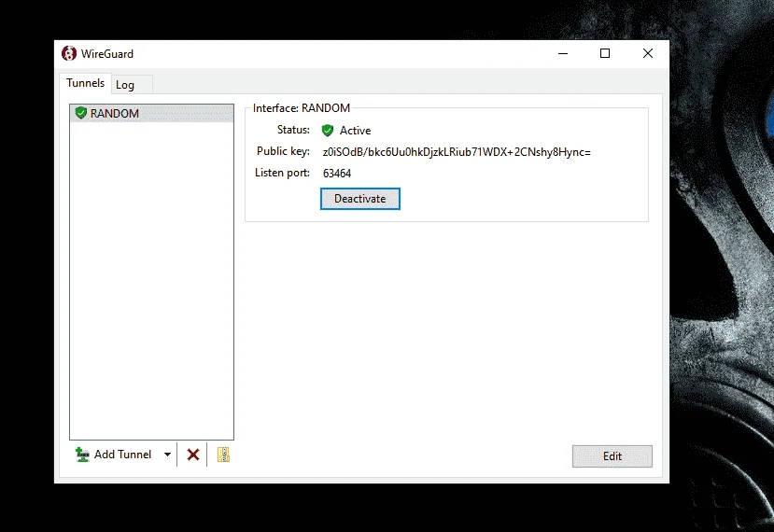Maximize the WireGuard window
The image size is (774, 532).
pos(605,53)
